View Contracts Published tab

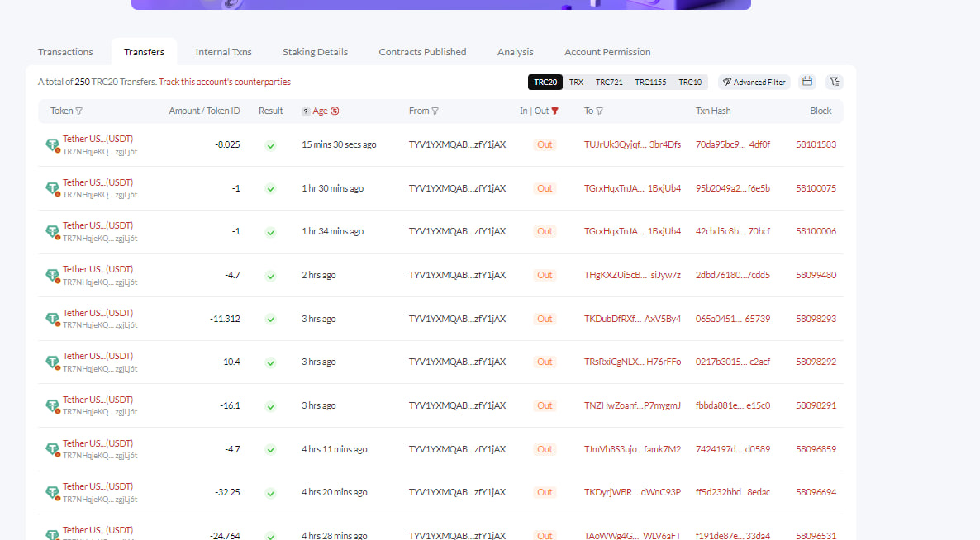pos(422,52)
